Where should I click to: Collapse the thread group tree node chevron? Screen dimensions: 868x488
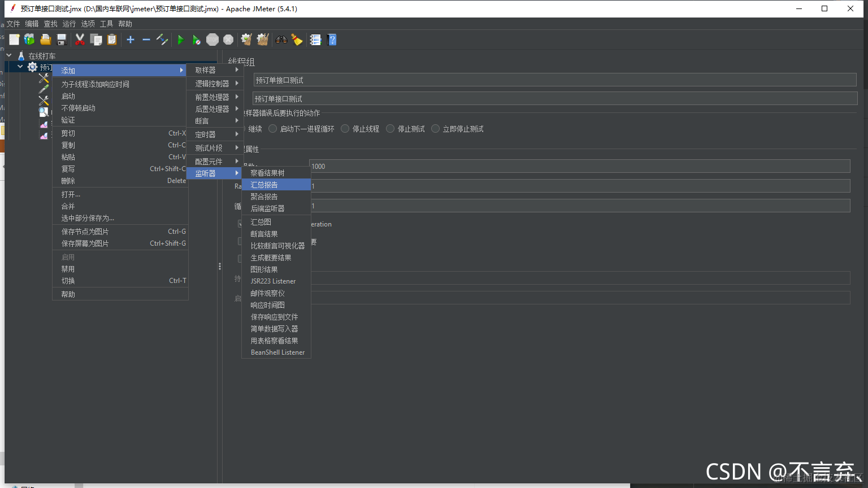pyautogui.click(x=20, y=67)
